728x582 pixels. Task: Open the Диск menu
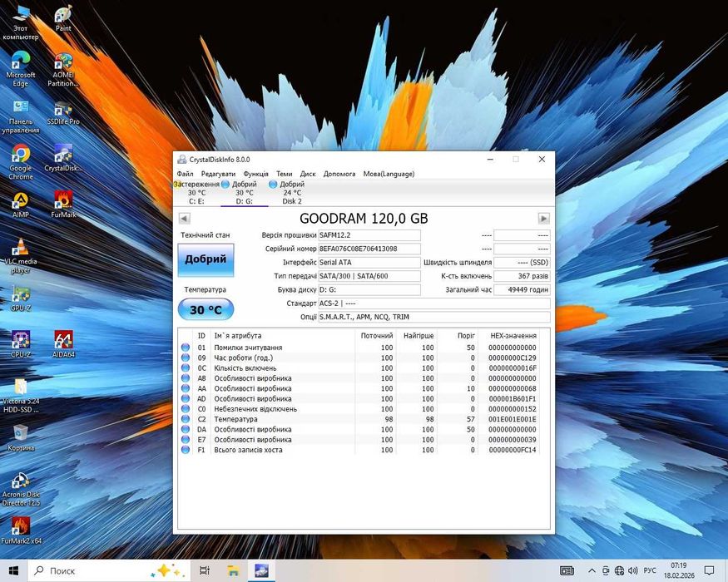tap(308, 174)
